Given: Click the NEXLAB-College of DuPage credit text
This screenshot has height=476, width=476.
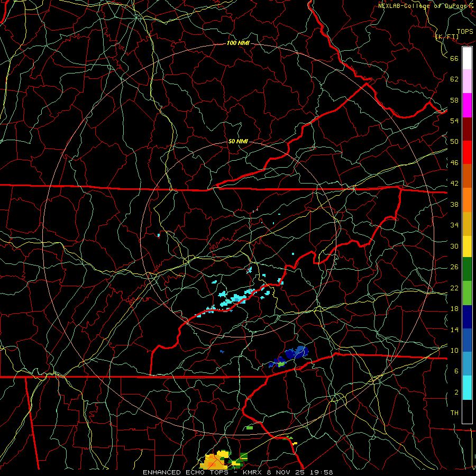Looking at the screenshot, I should coord(426,6).
